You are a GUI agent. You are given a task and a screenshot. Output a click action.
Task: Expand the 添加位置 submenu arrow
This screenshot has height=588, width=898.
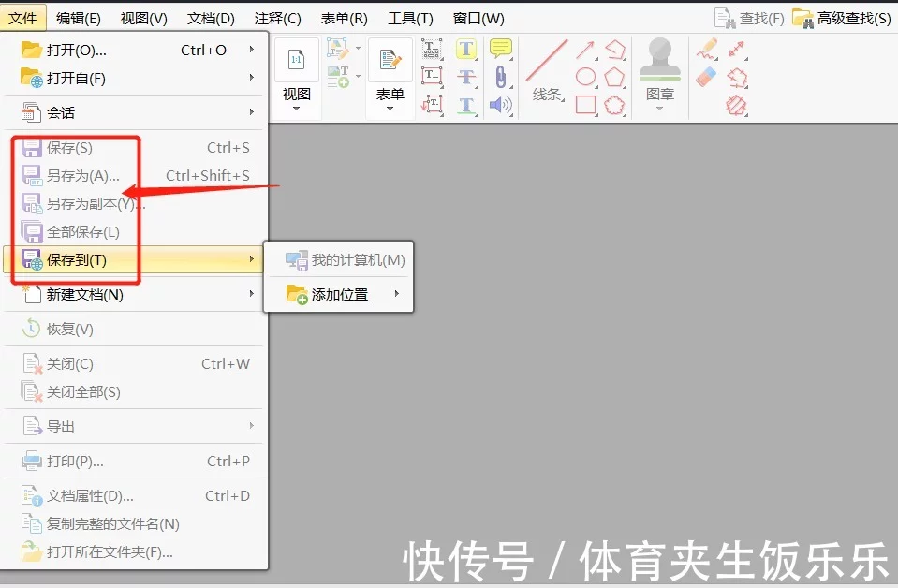[x=396, y=294]
